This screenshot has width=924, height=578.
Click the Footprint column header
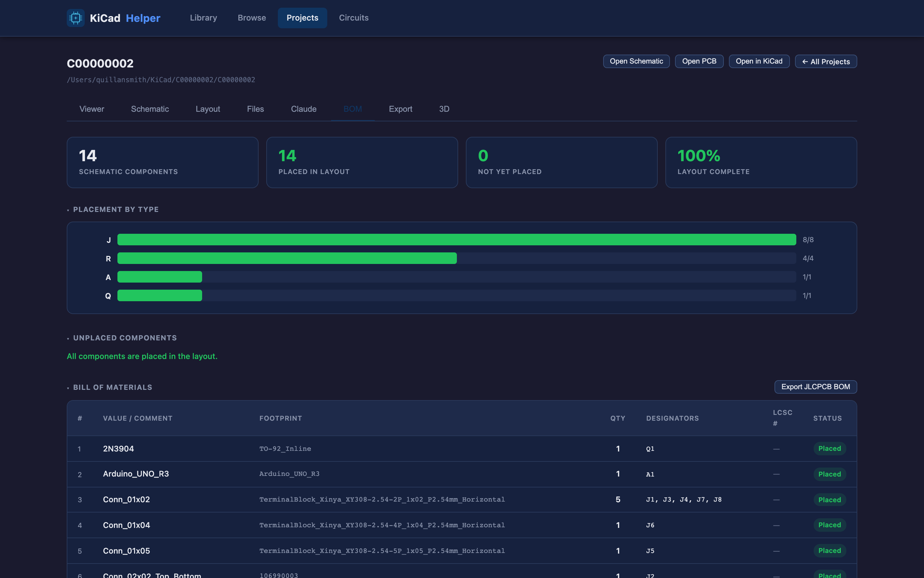pos(281,418)
